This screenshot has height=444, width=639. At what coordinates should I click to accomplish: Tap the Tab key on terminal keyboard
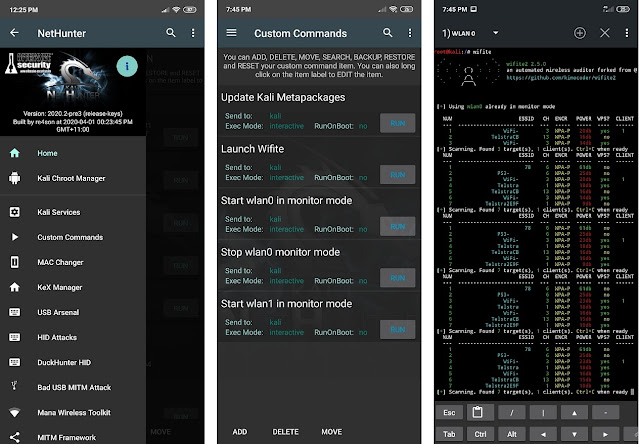pos(449,435)
